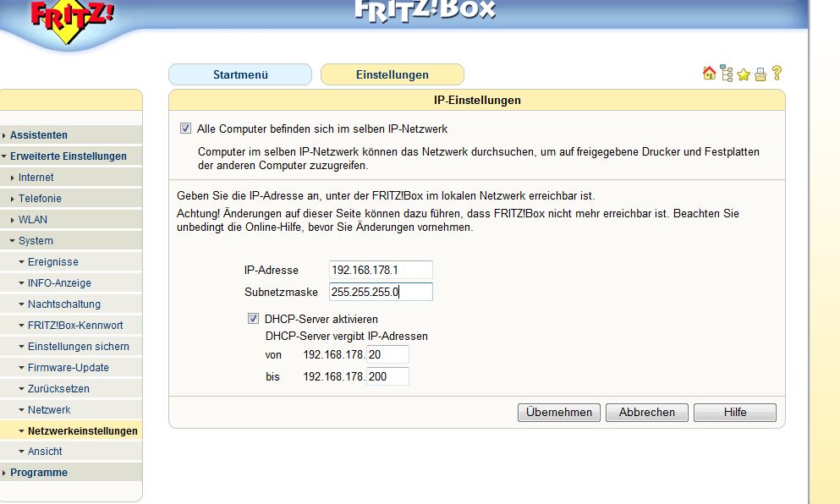Click the FRITZ! logo

click(71, 20)
